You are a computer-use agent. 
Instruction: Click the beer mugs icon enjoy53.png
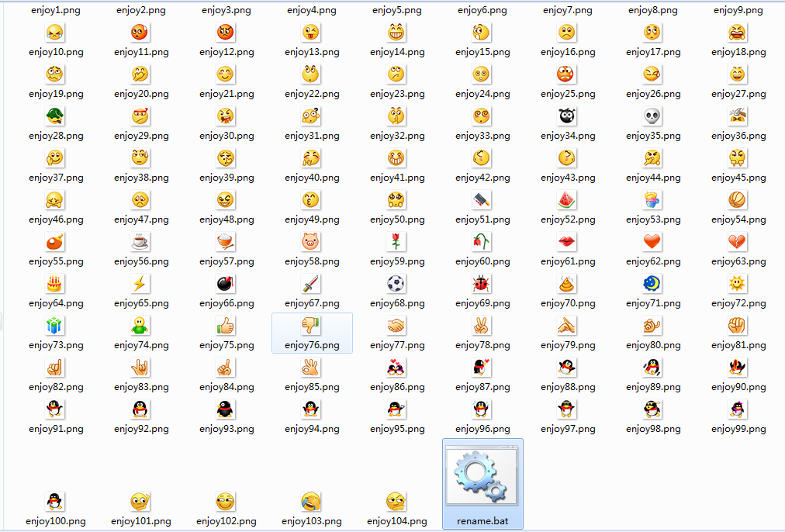coord(652,200)
